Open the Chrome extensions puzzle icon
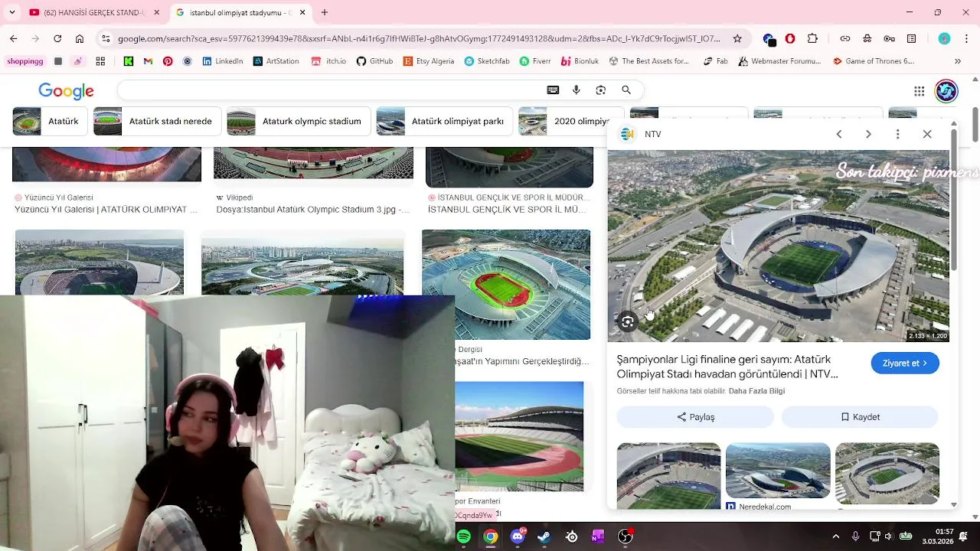 pyautogui.click(x=812, y=38)
